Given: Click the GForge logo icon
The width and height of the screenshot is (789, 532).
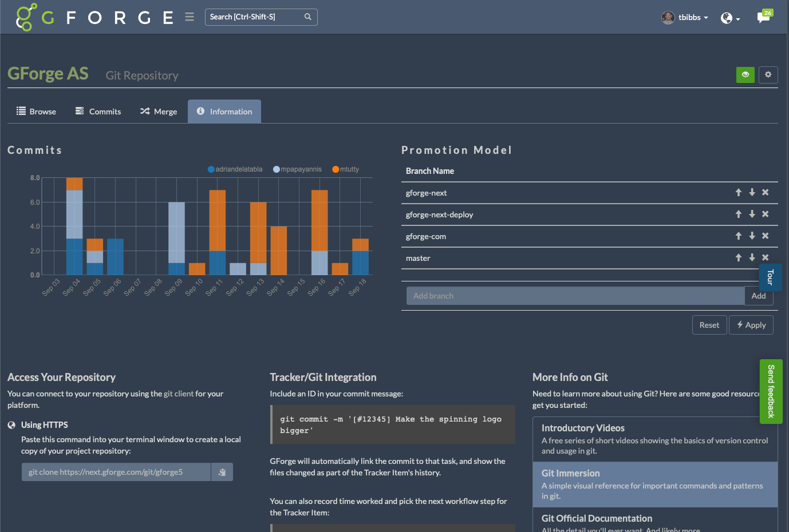Looking at the screenshot, I should [x=26, y=17].
